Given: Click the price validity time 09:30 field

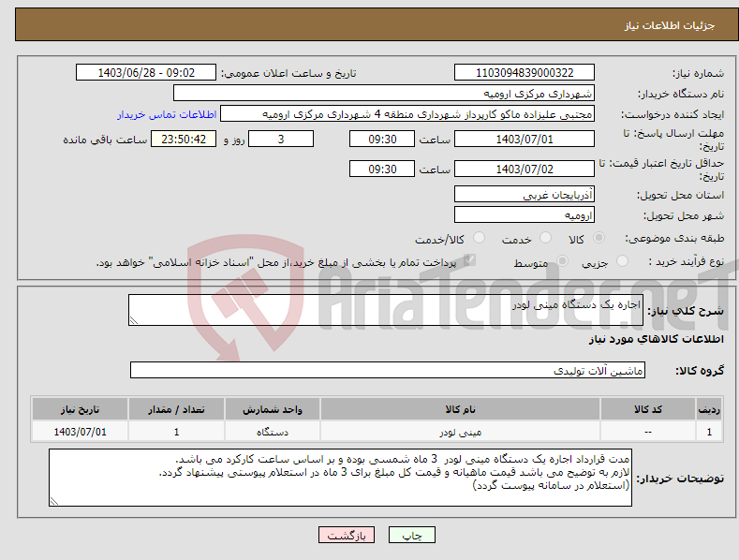Looking at the screenshot, I should (x=382, y=169).
